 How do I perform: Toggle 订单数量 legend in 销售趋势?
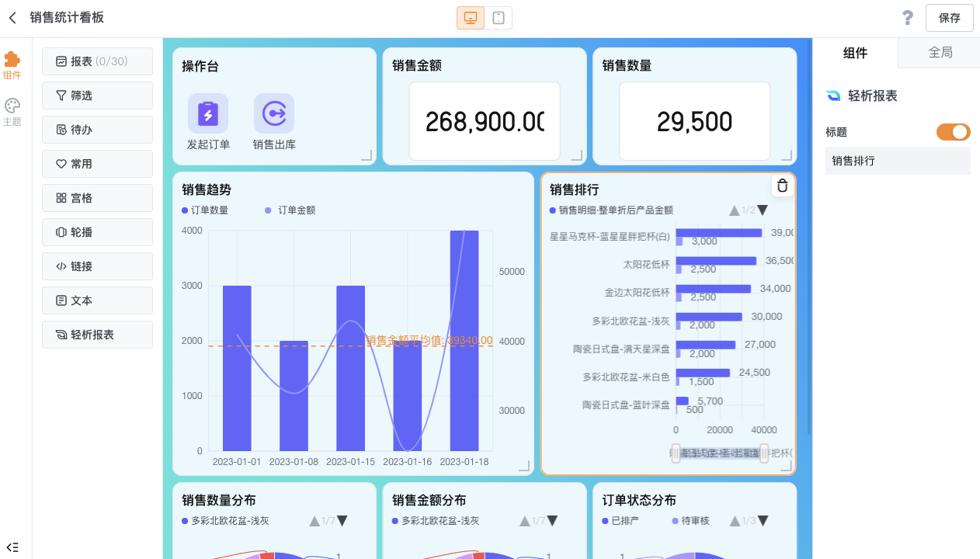pos(205,210)
